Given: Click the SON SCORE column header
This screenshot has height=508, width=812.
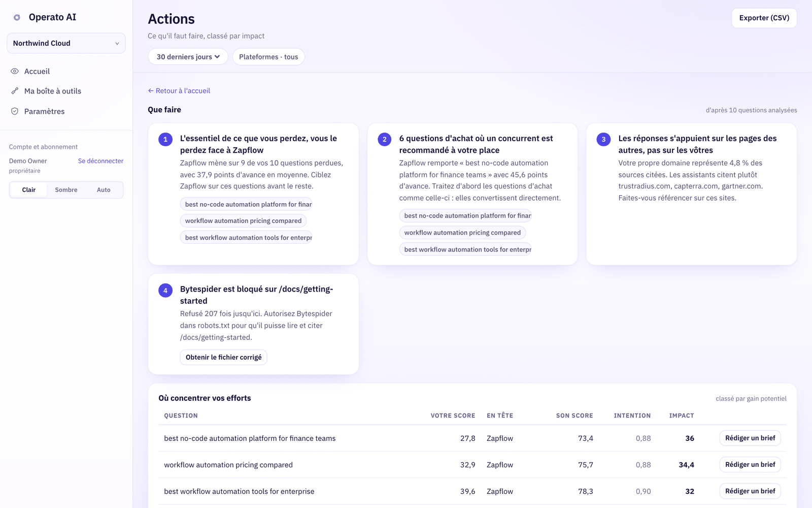Looking at the screenshot, I should 574,416.
